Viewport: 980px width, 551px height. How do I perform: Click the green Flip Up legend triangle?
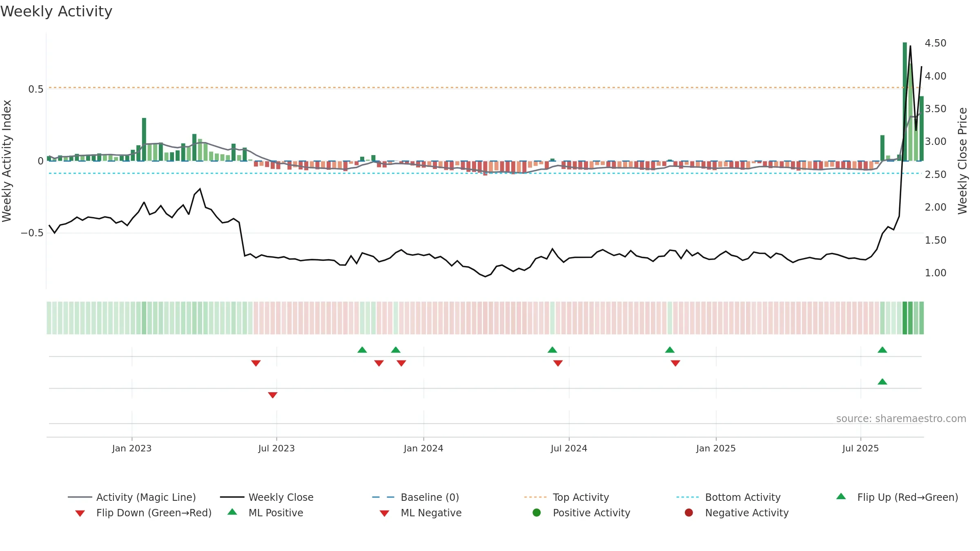coord(841,496)
